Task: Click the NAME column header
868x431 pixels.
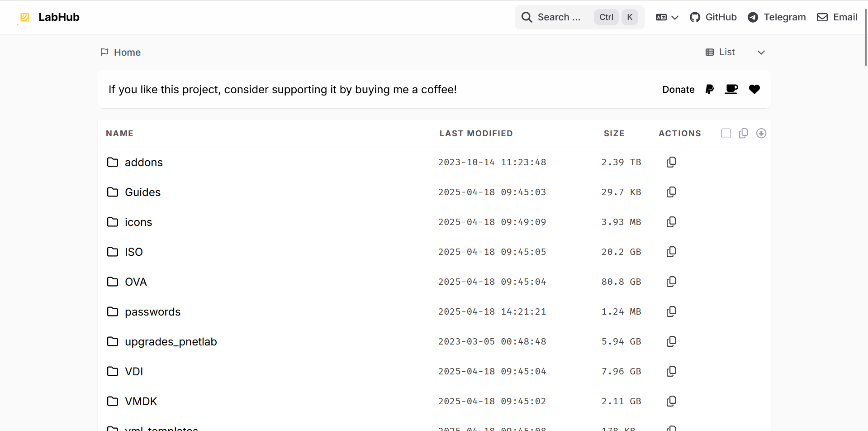Action: [x=119, y=134]
